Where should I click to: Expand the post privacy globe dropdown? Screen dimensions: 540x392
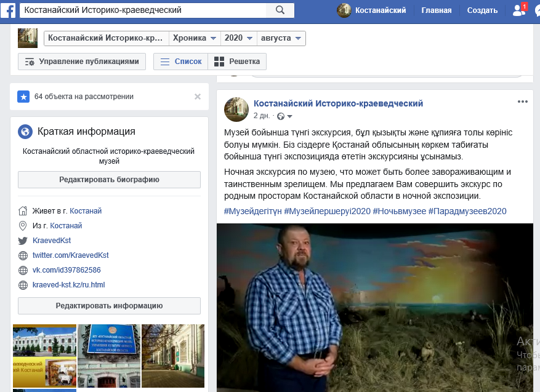285,116
